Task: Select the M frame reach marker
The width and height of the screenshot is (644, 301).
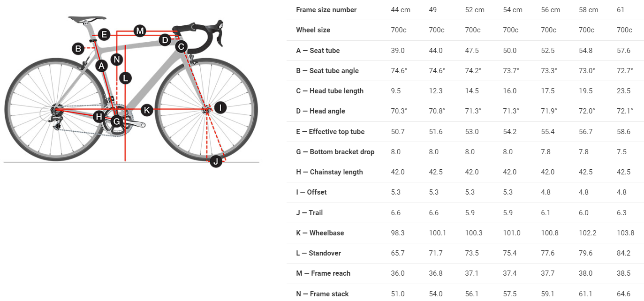Action: (x=140, y=31)
